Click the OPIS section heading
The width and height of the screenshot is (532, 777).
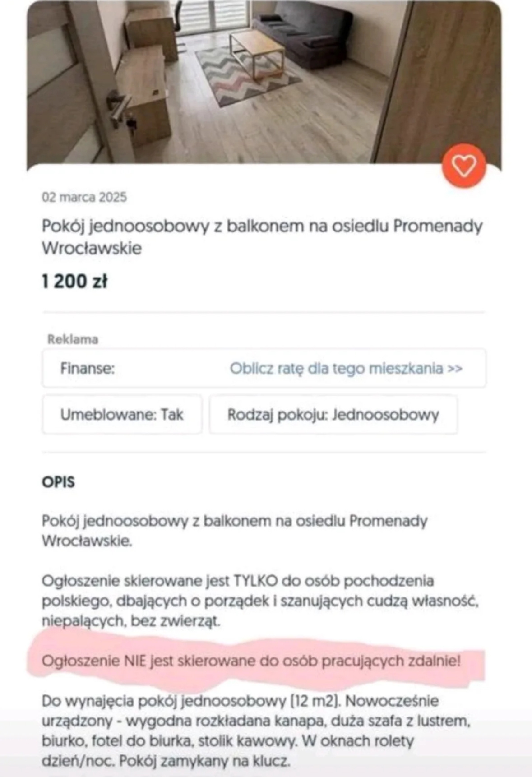click(x=58, y=482)
